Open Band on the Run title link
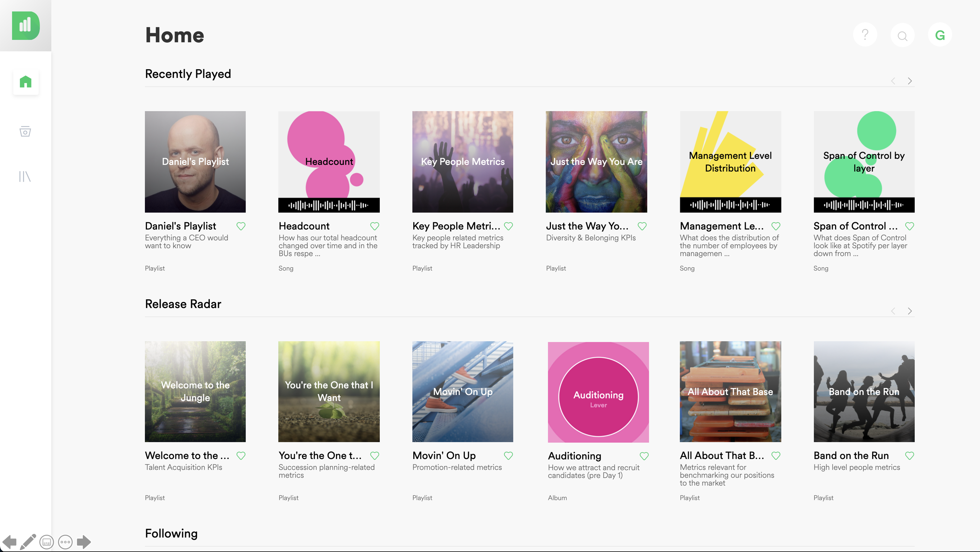Viewport: 980px width, 552px height. pyautogui.click(x=851, y=455)
